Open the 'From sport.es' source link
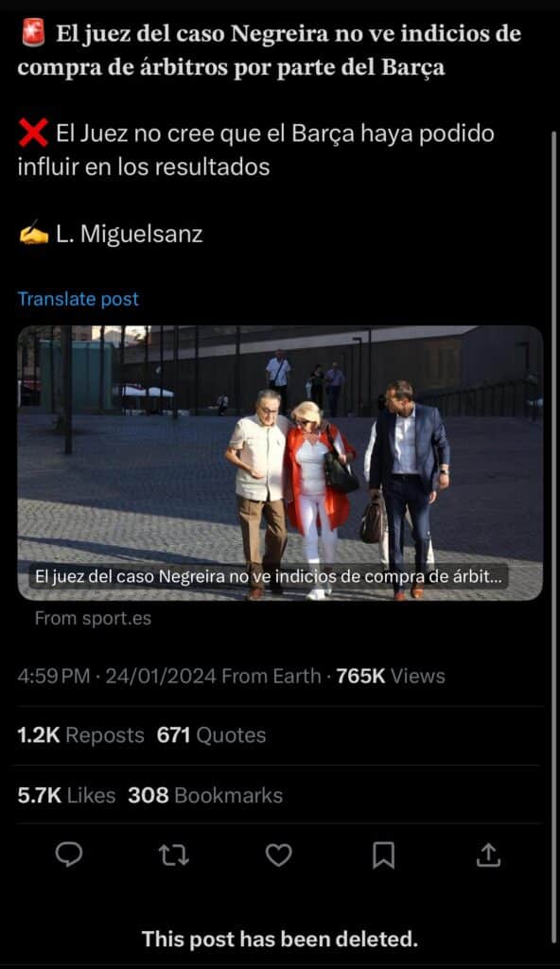The image size is (560, 969). (x=94, y=619)
